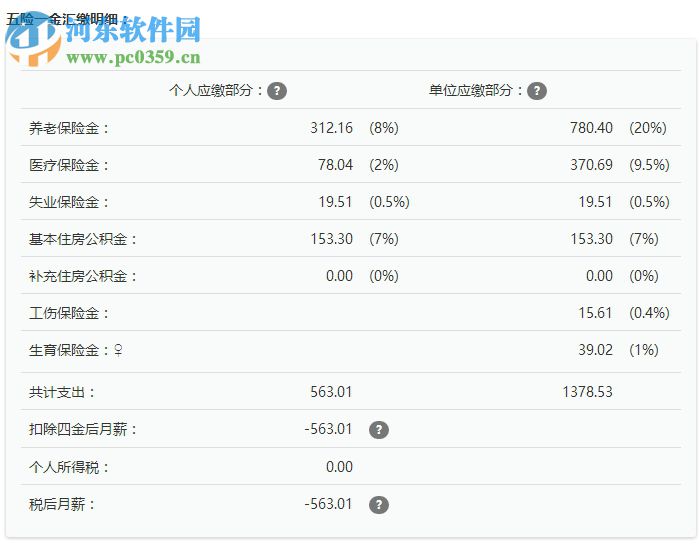Viewport: 699px width, 544px height.
Task: Click help icon next to 扣除四金后月薪 value
Action: pos(379,430)
